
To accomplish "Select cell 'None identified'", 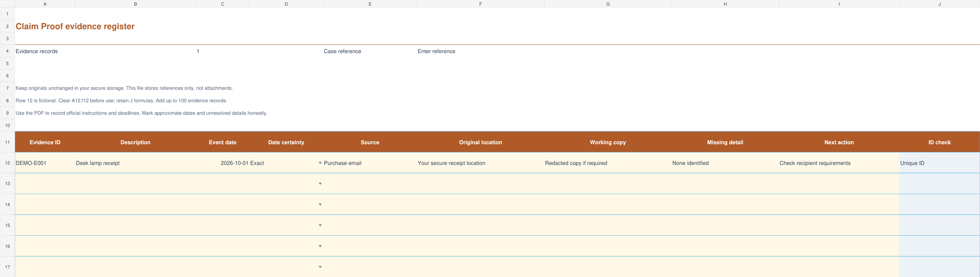I will click(x=725, y=163).
